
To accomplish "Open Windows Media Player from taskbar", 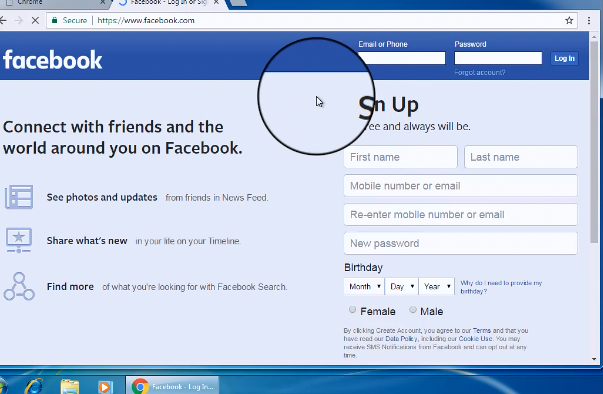I will [x=105, y=387].
